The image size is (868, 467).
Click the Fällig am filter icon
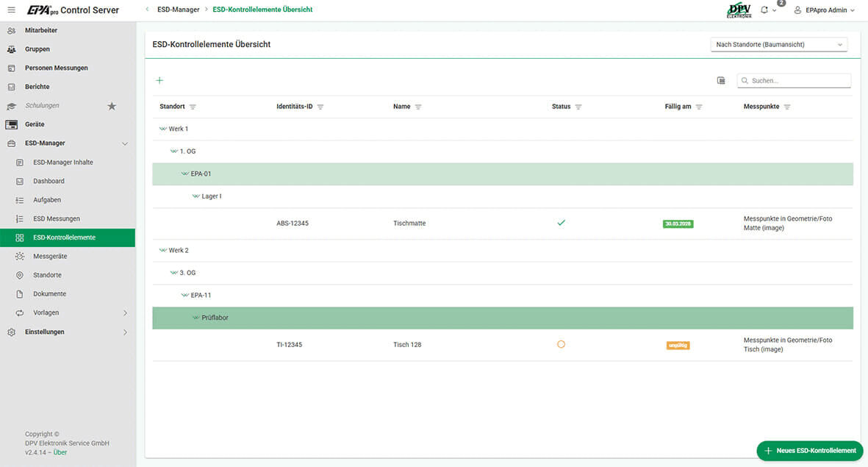tap(699, 107)
